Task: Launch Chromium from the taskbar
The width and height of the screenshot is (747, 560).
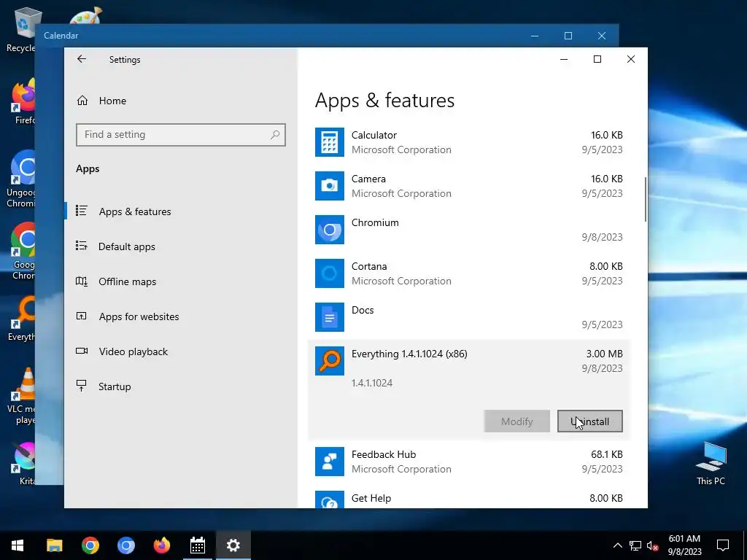Action: coord(126,545)
